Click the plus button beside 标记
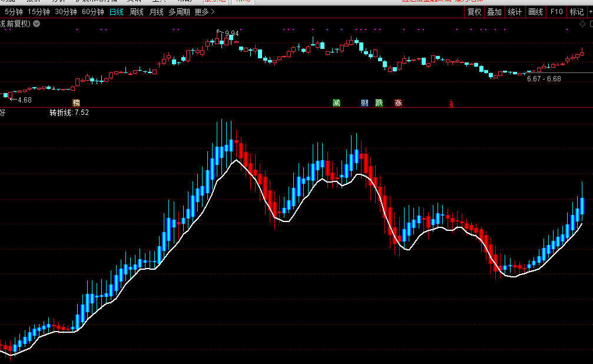Viewport: 593px width, 364px height. (x=590, y=12)
